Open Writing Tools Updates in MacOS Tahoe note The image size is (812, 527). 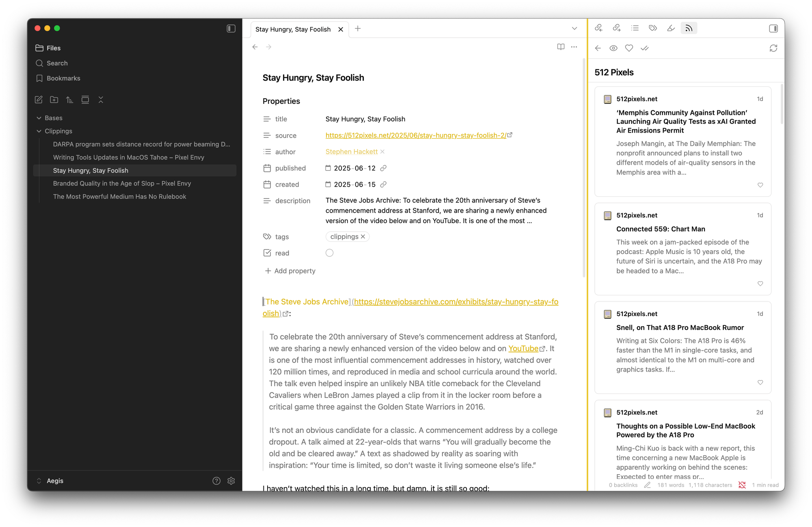click(x=128, y=157)
